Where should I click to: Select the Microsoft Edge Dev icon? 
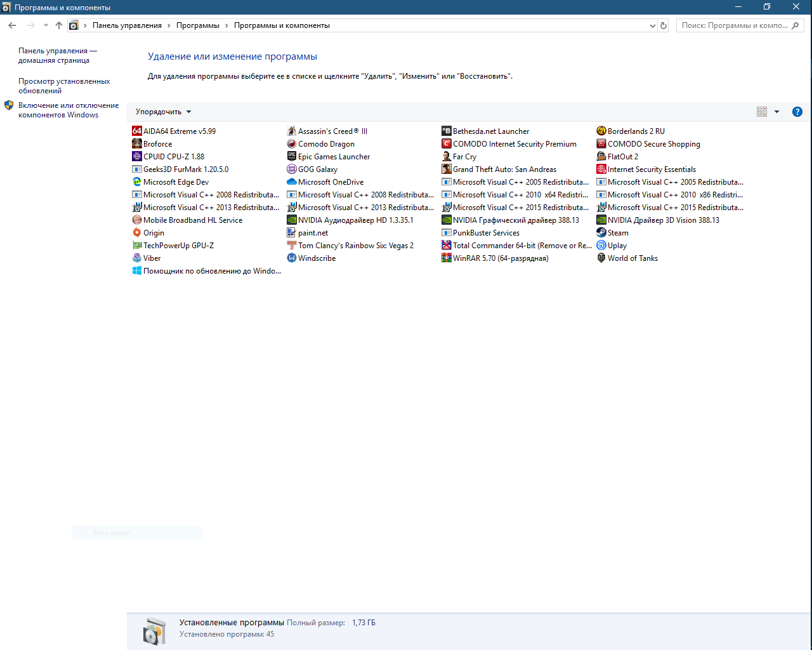coord(137,182)
